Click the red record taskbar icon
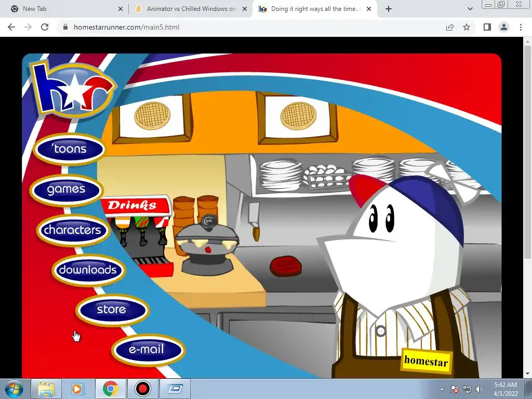The width and height of the screenshot is (532, 399). tap(142, 389)
